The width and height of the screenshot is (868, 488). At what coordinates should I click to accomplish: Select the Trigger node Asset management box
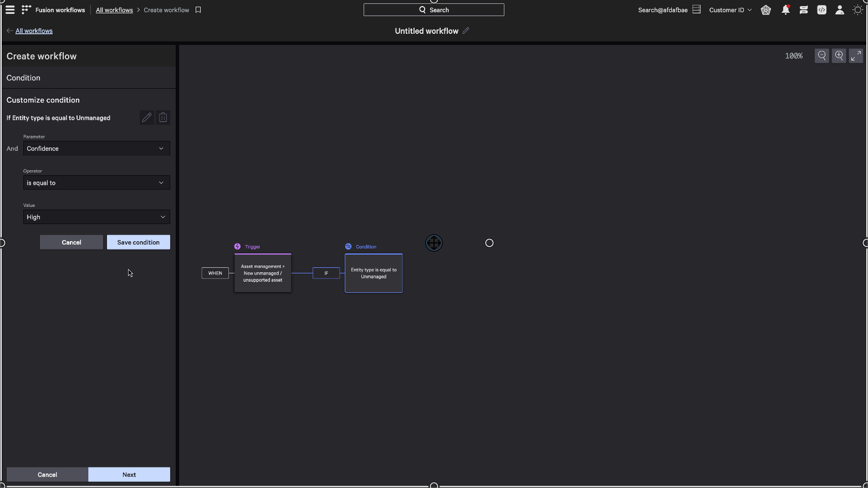pyautogui.click(x=263, y=273)
